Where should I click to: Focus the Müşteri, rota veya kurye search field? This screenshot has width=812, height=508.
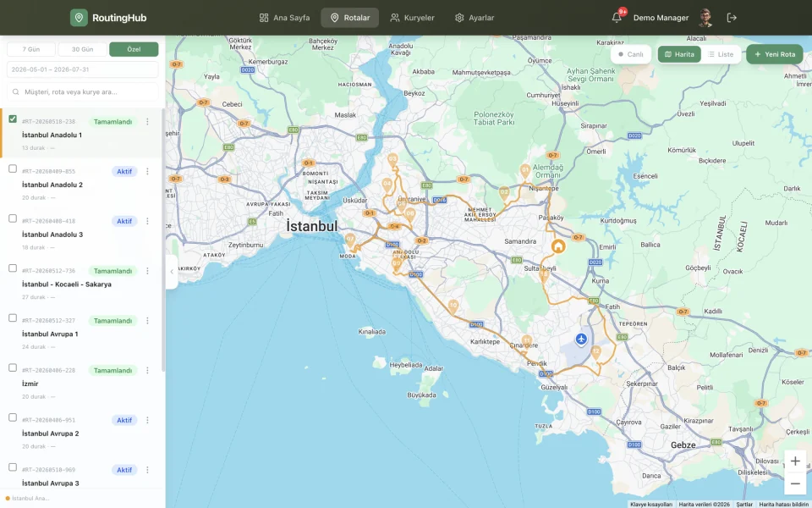[x=82, y=91]
